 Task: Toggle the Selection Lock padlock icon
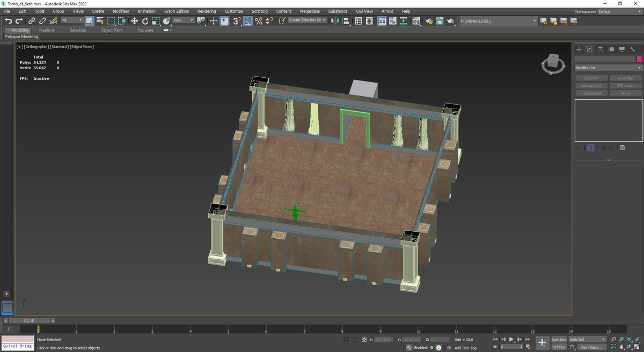[x=355, y=339]
